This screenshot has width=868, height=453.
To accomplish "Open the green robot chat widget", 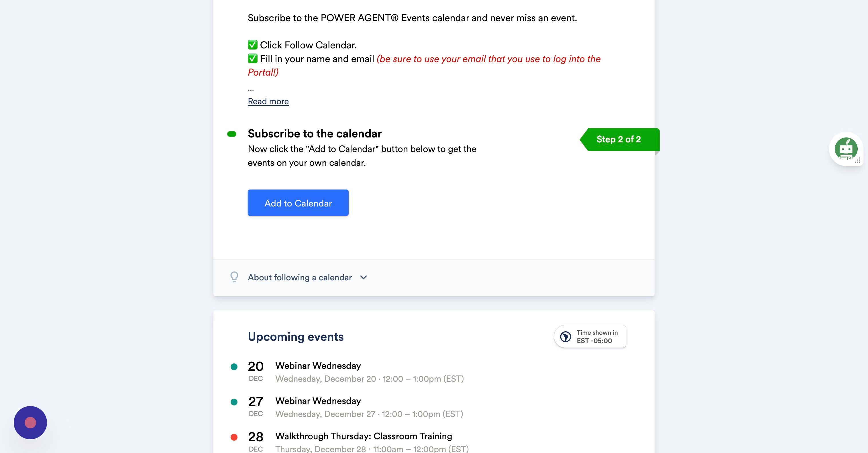I will pyautogui.click(x=845, y=148).
